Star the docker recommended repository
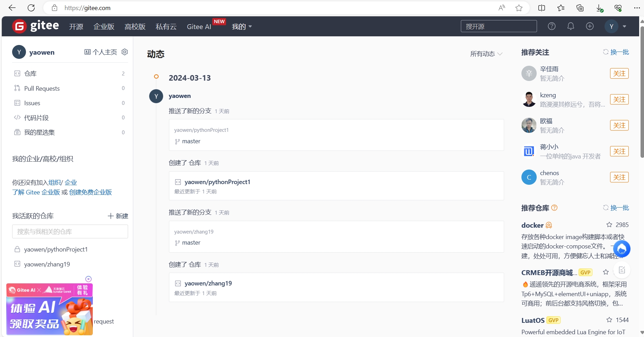 point(609,225)
